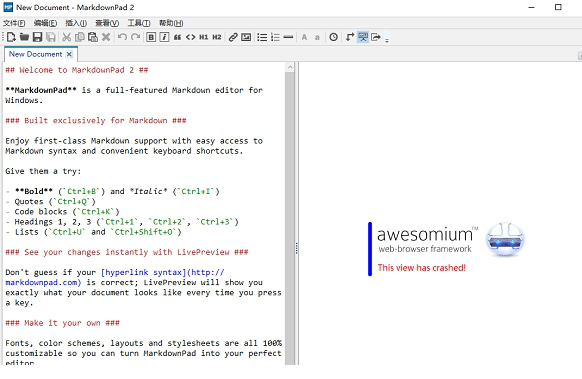The height and width of the screenshot is (379, 582).
Task: Convert text to uppercase with A icon
Action: point(304,37)
